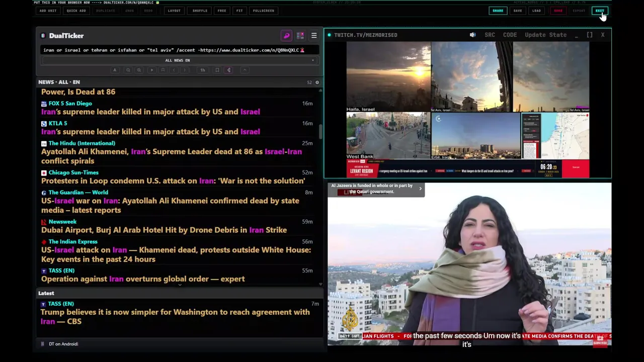Click the DUPLICATE button
The height and width of the screenshot is (362, 644).
(105, 11)
